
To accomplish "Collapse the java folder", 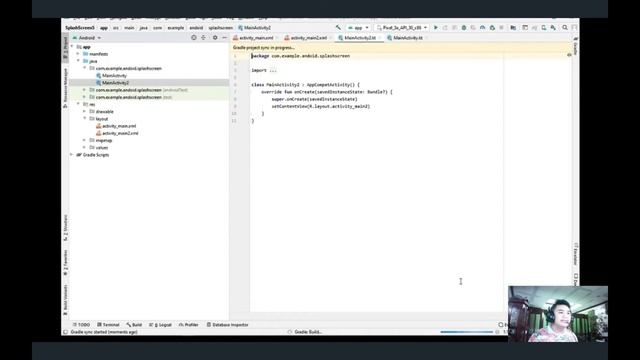I will tap(78, 61).
